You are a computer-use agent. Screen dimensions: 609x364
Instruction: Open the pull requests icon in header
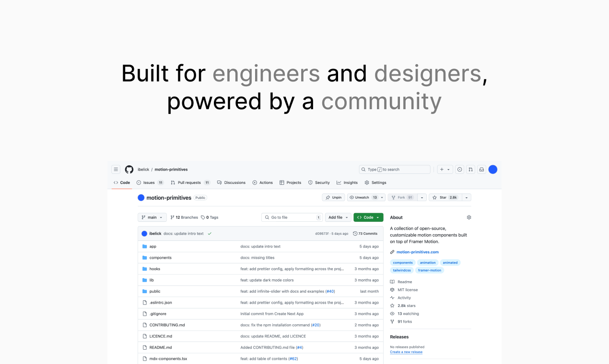tap(470, 170)
